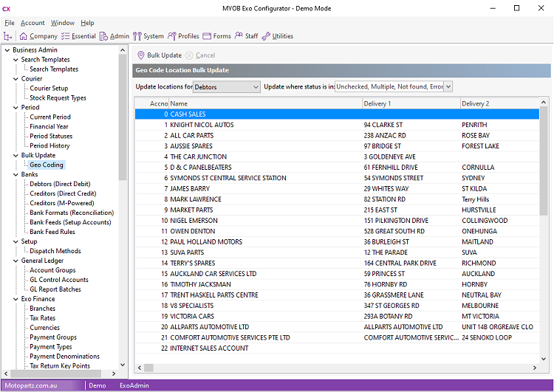Click the grid vertical scrollbar down arrow
Screen dimensions: 554x392
coord(544,359)
